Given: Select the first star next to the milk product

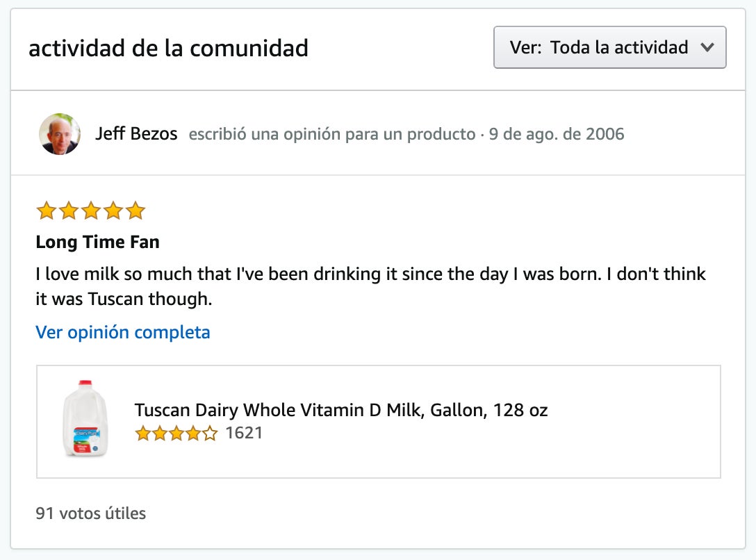Looking at the screenshot, I should [x=143, y=433].
